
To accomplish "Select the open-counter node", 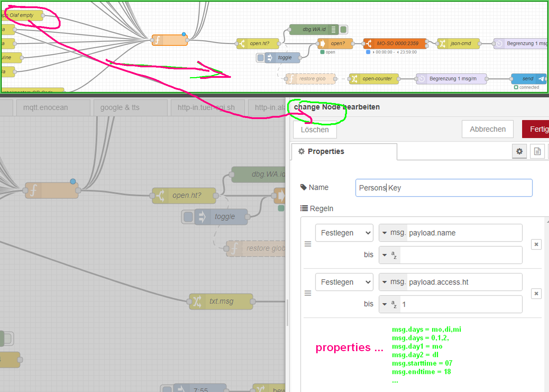I will [x=374, y=79].
